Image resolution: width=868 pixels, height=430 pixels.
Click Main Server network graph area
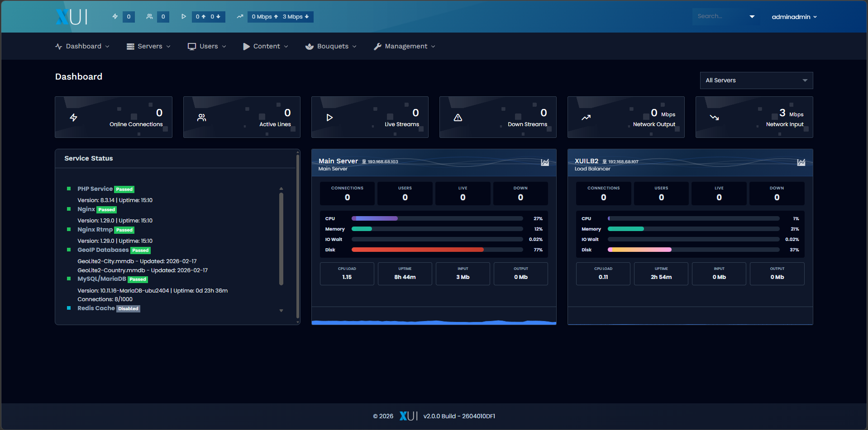click(x=434, y=316)
